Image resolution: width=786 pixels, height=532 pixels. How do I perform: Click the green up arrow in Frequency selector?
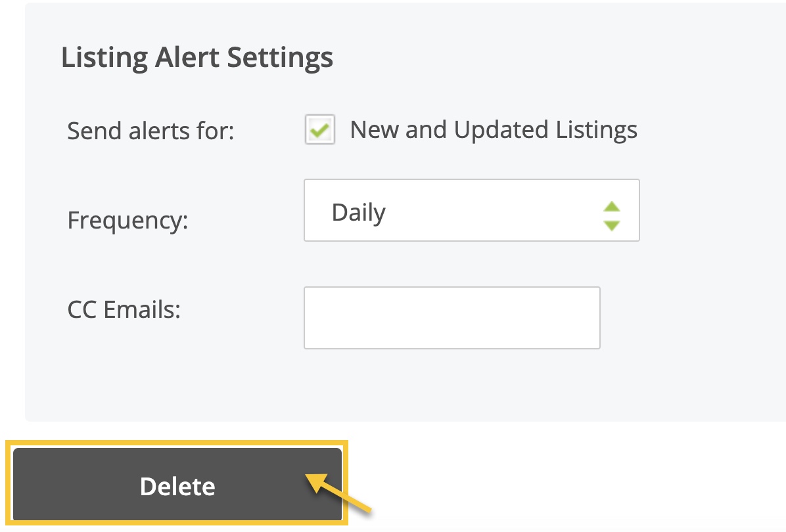tap(612, 206)
